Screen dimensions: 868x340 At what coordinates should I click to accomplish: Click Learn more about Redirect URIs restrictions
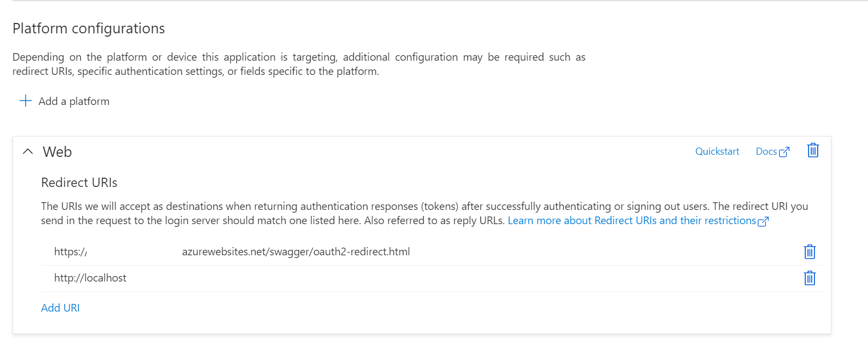632,220
